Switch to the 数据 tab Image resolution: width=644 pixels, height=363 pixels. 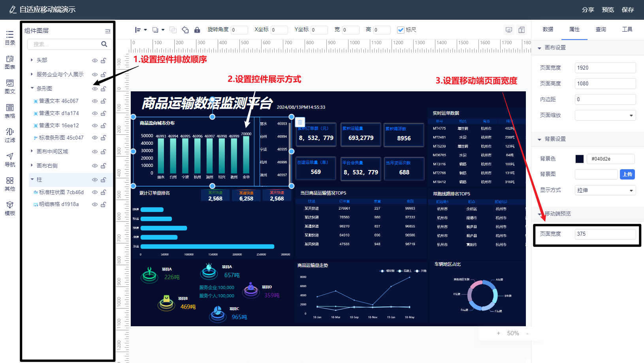click(x=548, y=29)
